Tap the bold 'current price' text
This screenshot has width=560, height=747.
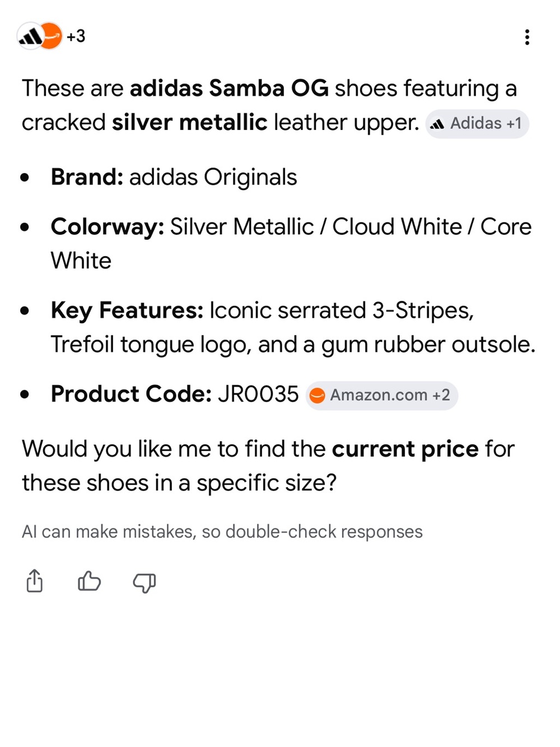coord(405,449)
